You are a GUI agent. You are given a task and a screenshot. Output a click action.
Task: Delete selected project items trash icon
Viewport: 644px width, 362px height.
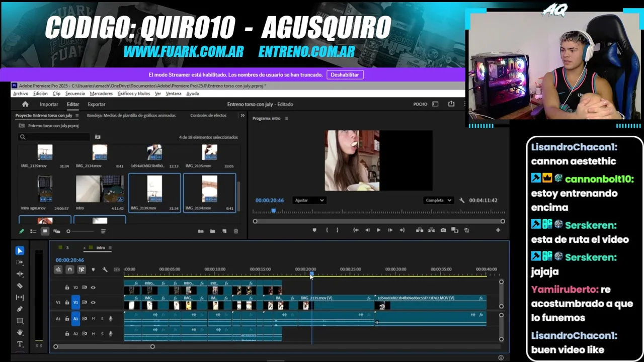tap(235, 231)
